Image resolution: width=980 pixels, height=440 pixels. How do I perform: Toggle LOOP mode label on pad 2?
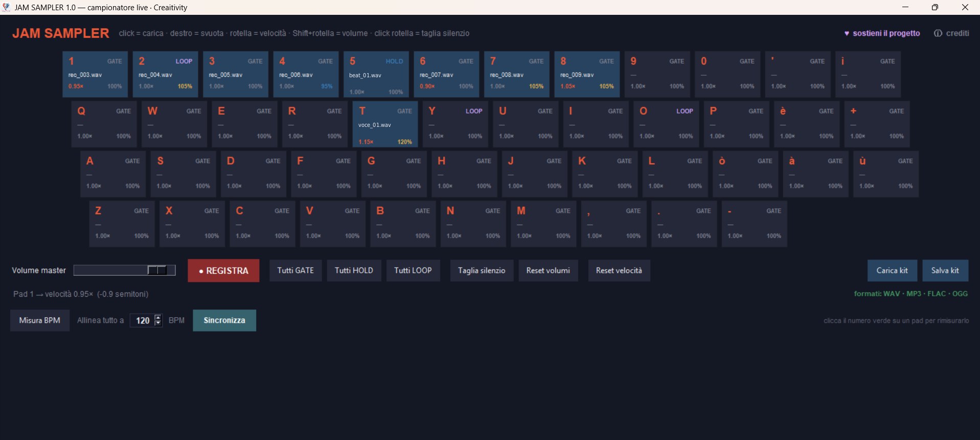tap(184, 61)
